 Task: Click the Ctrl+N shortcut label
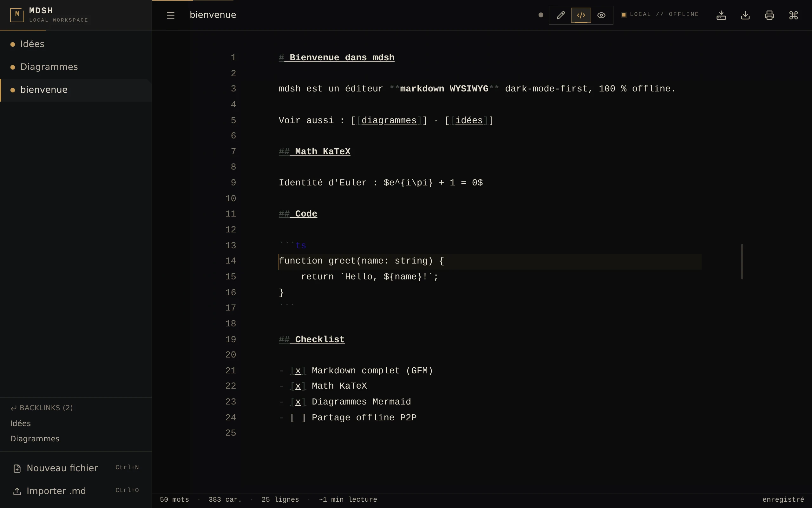[127, 467]
